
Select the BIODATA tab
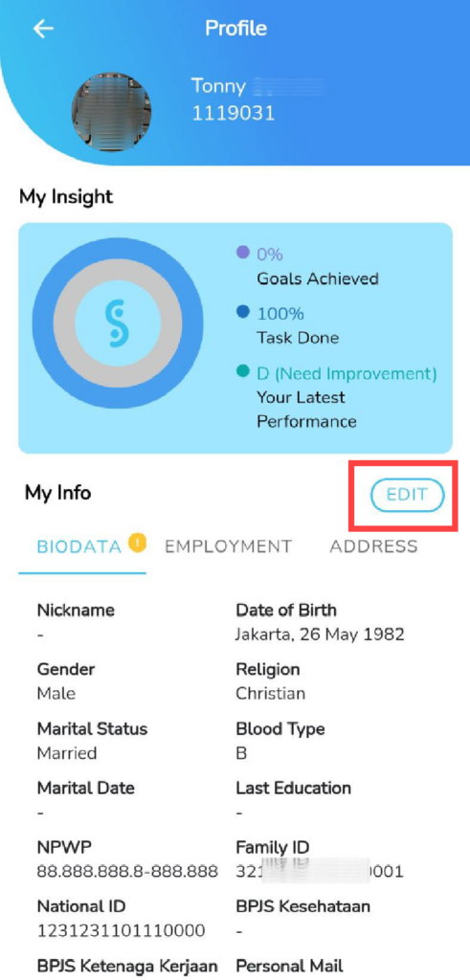click(79, 546)
